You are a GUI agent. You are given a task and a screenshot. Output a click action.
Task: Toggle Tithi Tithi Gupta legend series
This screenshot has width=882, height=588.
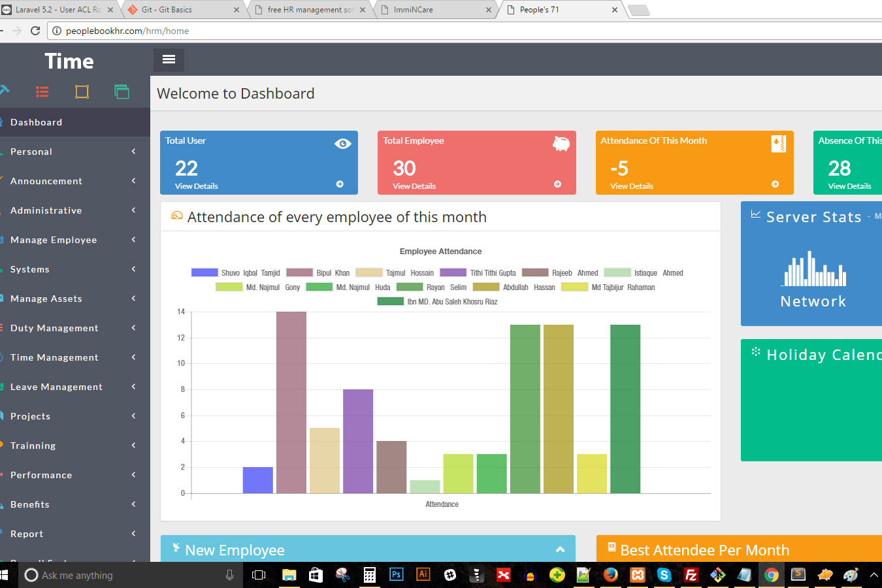pyautogui.click(x=478, y=273)
